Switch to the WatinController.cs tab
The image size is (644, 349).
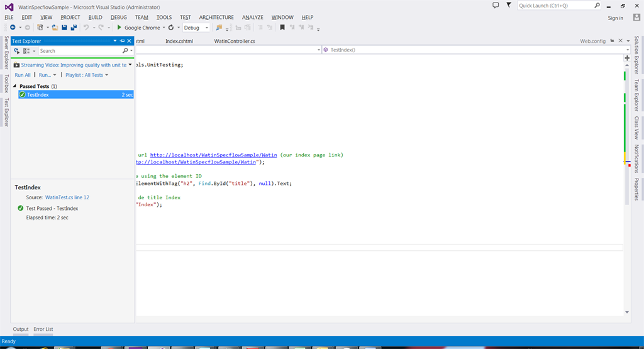click(x=235, y=41)
